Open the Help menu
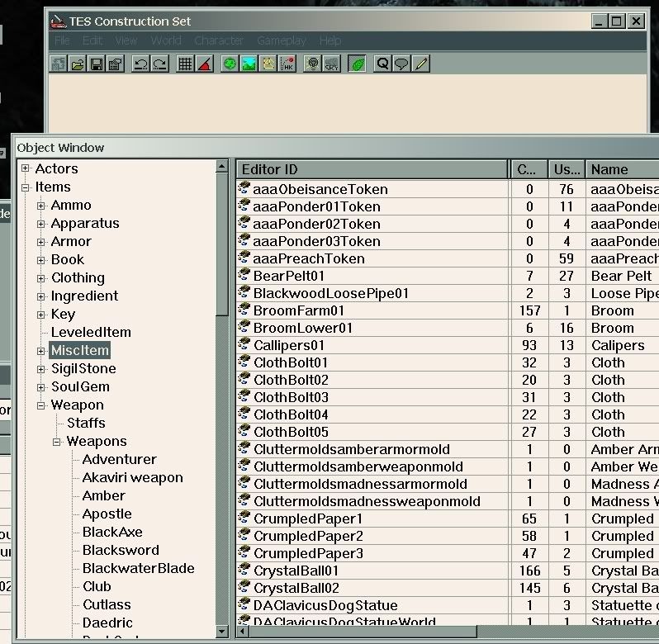This screenshot has width=659, height=644. click(x=330, y=40)
